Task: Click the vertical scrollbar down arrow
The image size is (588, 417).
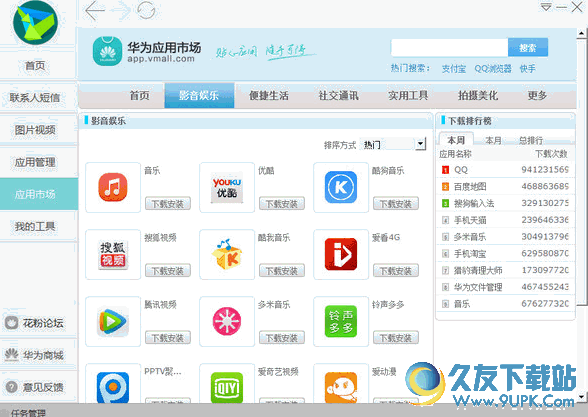Action: tap(581, 396)
